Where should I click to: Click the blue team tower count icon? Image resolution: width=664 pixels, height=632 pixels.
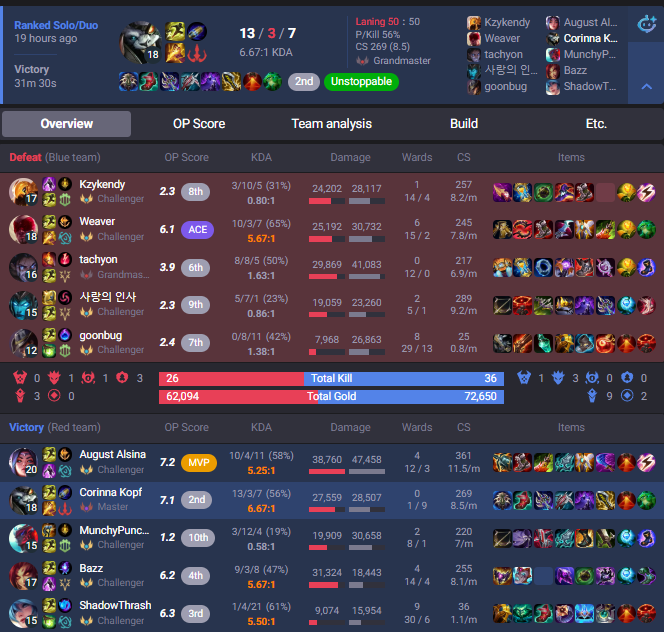coord(592,396)
